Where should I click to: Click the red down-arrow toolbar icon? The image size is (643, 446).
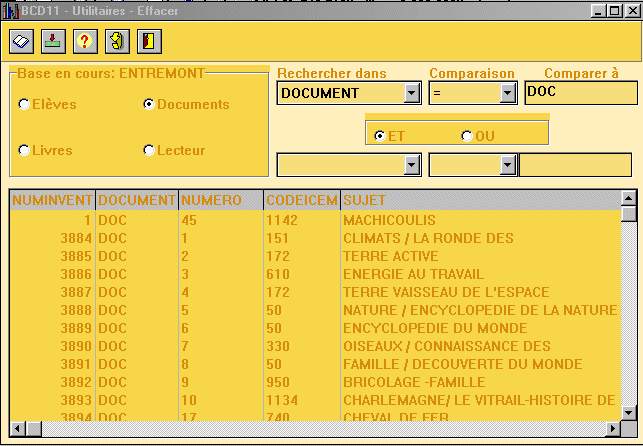54,41
